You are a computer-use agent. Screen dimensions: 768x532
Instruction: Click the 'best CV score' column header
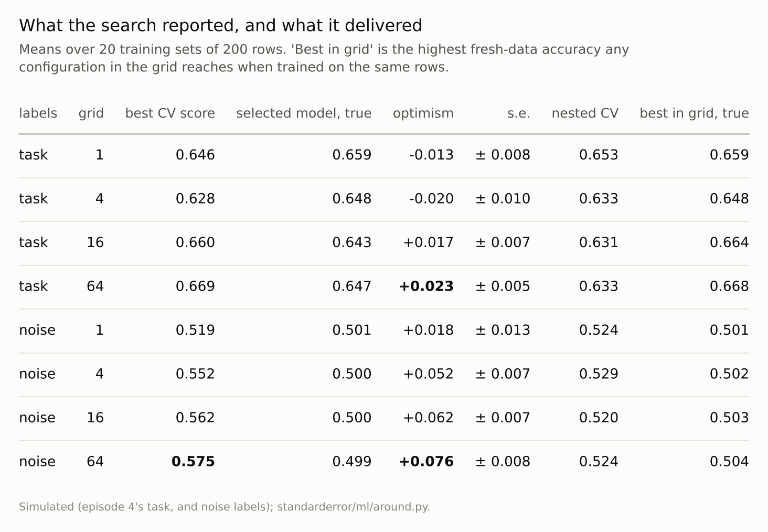[170, 113]
